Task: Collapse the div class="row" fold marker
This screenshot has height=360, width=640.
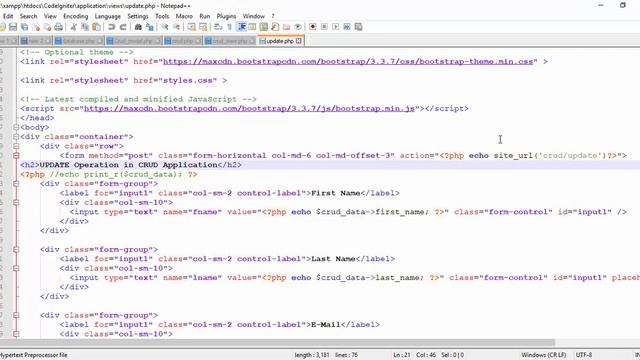Action: pos(16,146)
